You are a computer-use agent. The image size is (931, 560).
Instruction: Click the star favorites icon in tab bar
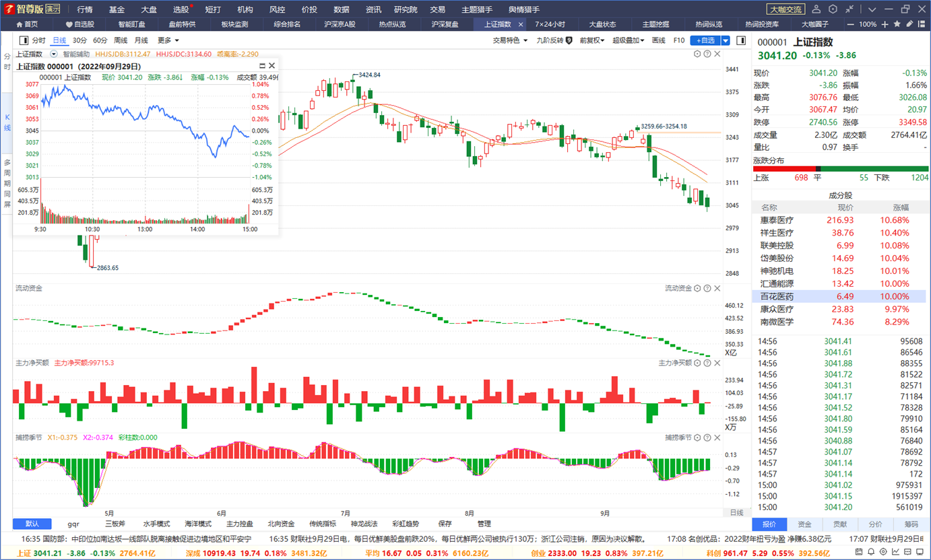(897, 24)
